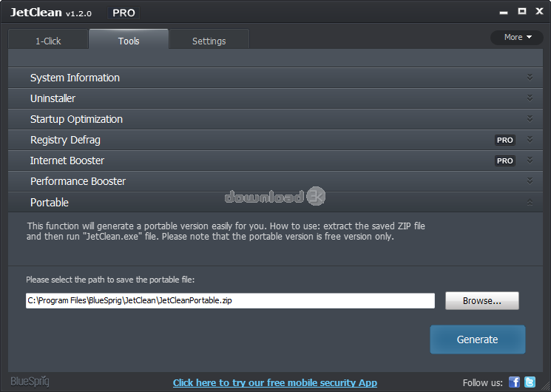This screenshot has width=551, height=392.
Task: Click the JetClean v1.2.0 title text
Action: [51, 13]
